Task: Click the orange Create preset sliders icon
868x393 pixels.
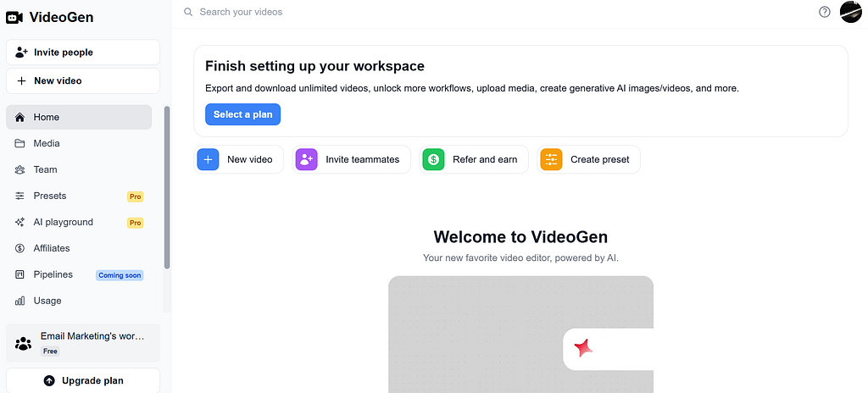Action: tap(551, 159)
